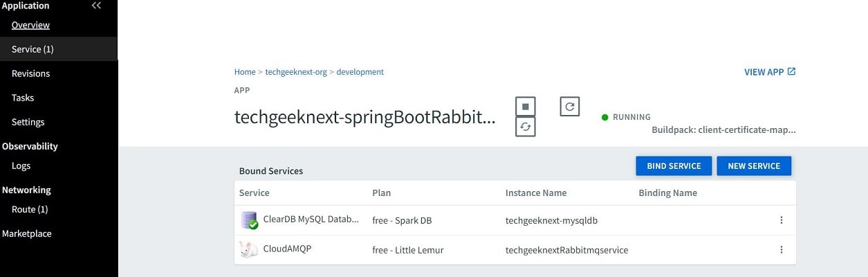Click the external link icon beside VIEW APP
Screen dimensions: 868x277
pos(792,71)
